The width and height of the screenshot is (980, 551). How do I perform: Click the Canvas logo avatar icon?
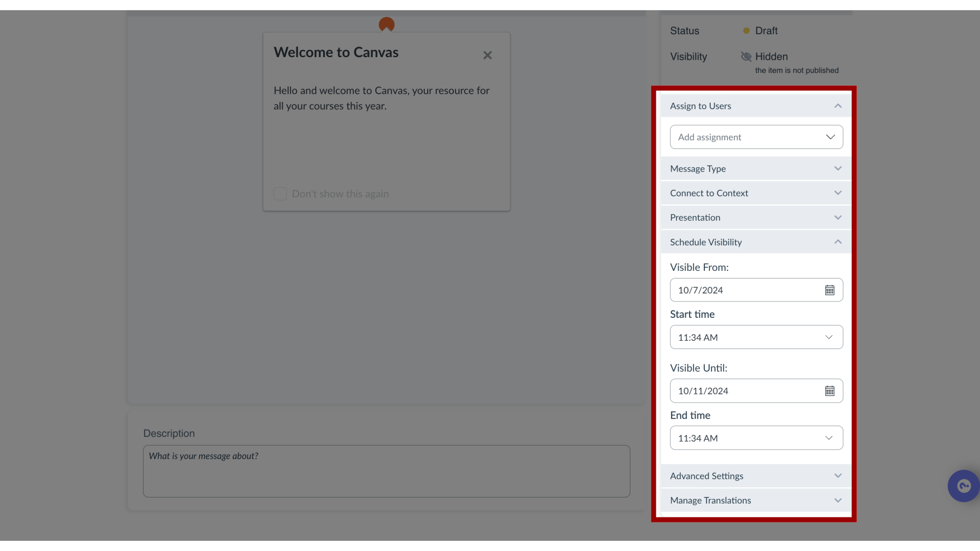386,23
